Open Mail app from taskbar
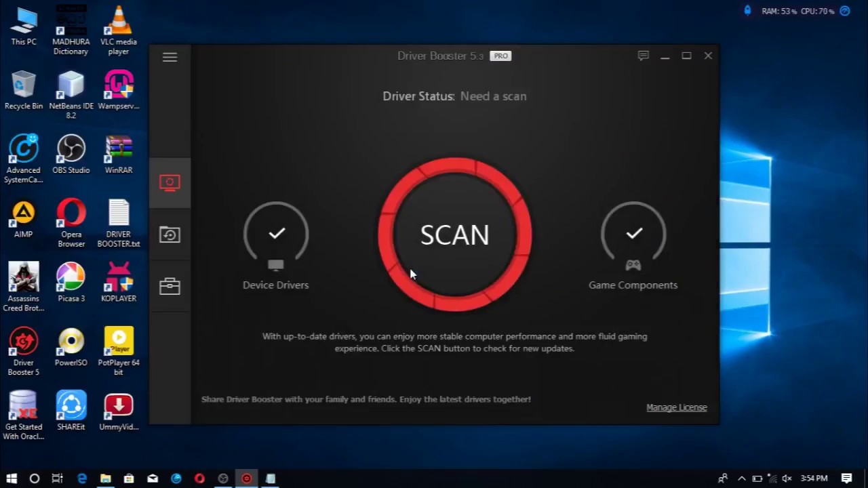Image resolution: width=868 pixels, height=488 pixels. point(153,479)
